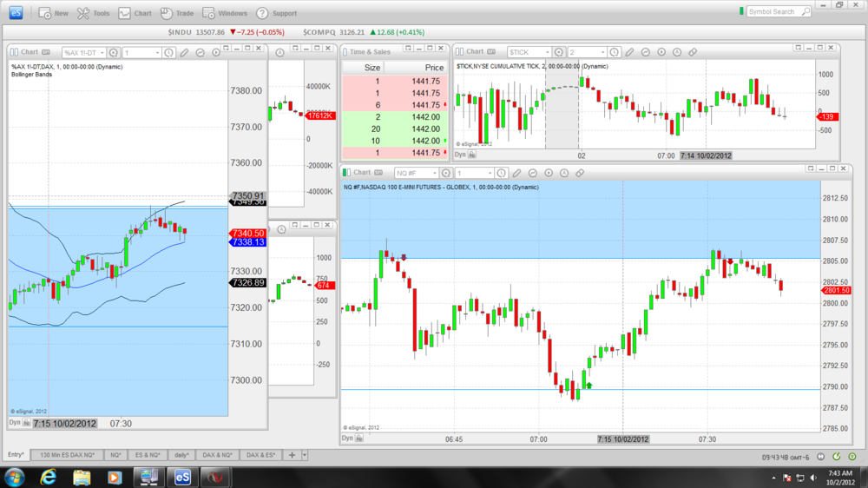Toggle $TICK chart Dyn lock icon
This screenshot has height=488, width=868.
471,155
